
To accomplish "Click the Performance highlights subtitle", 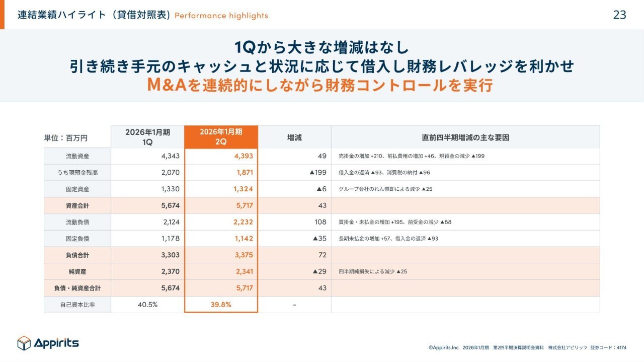I will [221, 16].
